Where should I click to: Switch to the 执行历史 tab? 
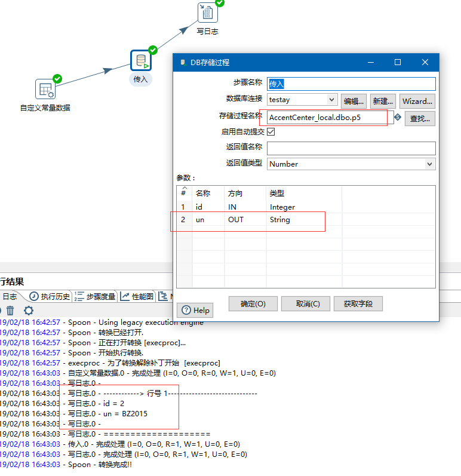[x=50, y=296]
